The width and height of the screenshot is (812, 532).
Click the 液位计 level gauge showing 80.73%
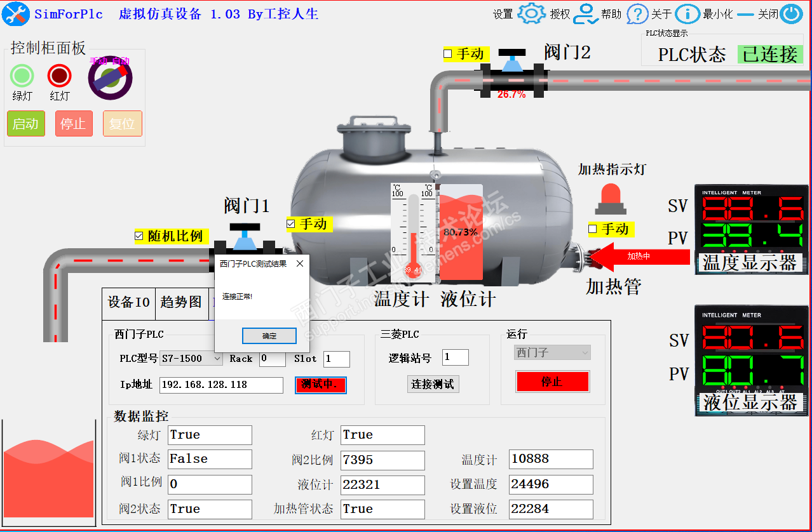pyautogui.click(x=460, y=232)
